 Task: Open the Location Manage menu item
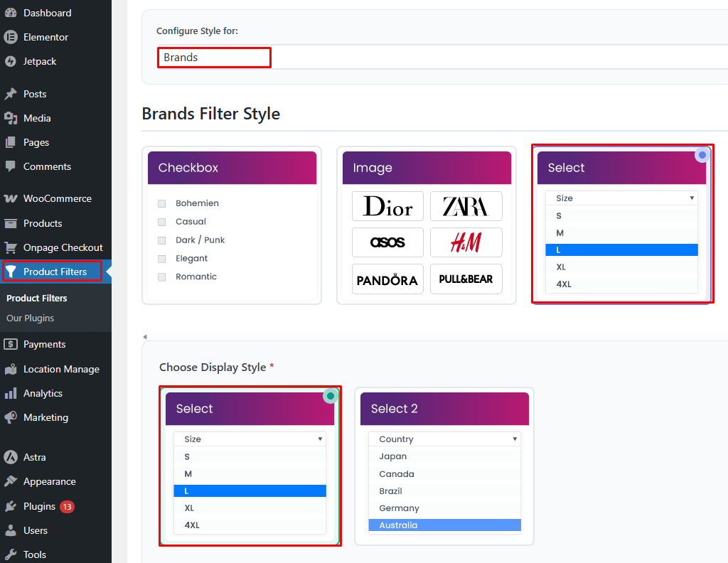[55, 369]
